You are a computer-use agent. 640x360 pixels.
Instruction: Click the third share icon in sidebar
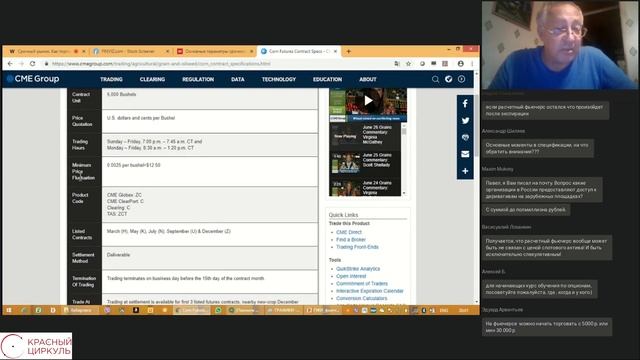click(465, 138)
